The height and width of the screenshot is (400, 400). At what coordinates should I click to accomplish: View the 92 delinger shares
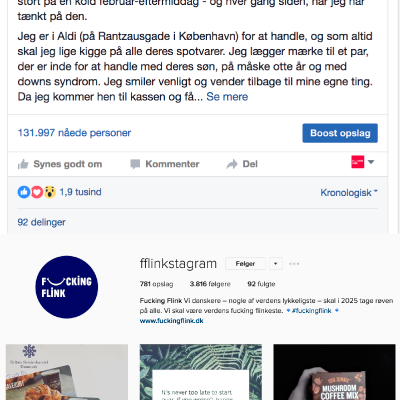point(41,222)
